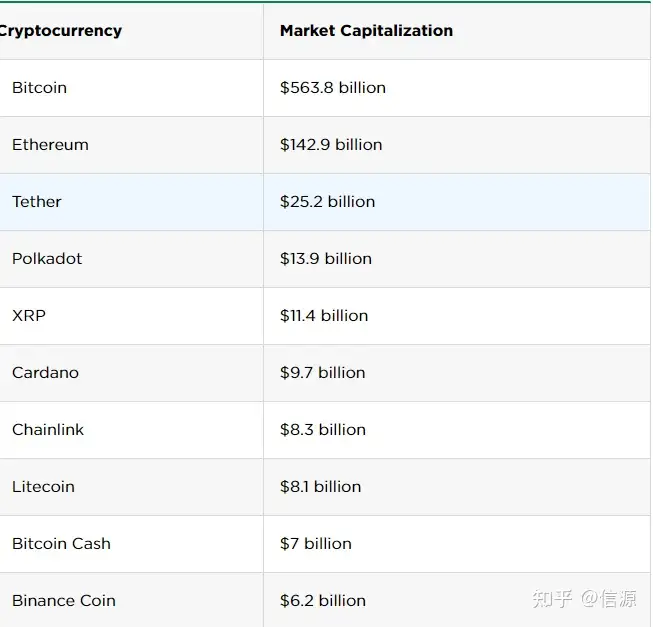Select the Ethereum name cell
This screenshot has width=653, height=627.
(50, 145)
